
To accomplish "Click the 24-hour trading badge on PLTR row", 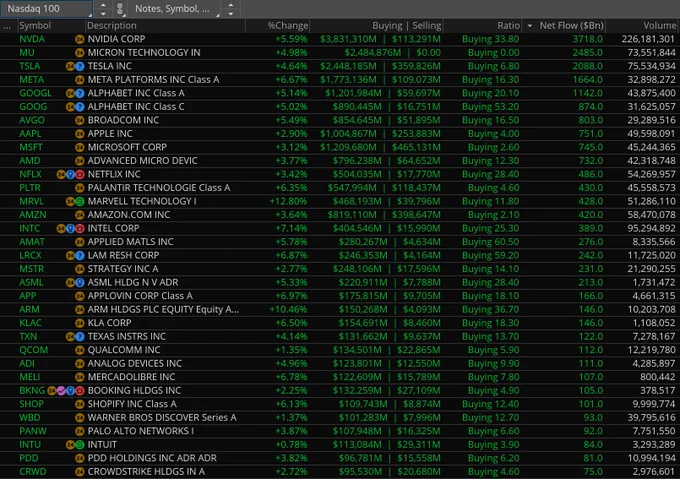I will pyautogui.click(x=79, y=188).
